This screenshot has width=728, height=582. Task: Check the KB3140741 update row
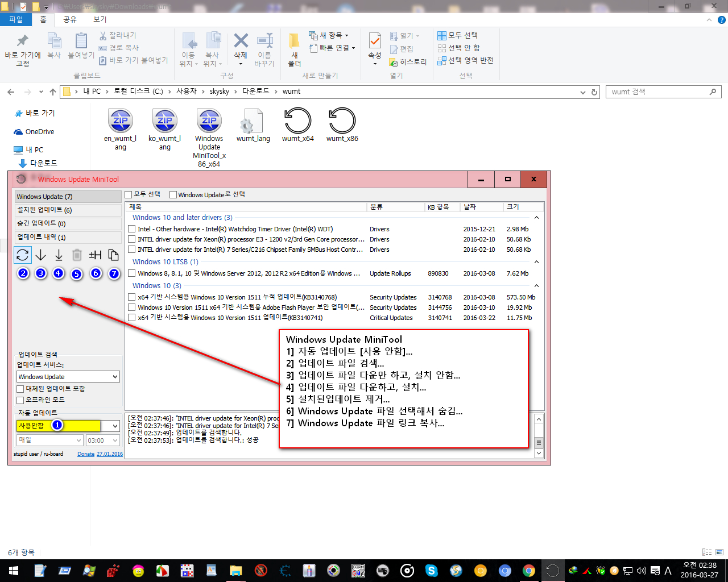(x=132, y=318)
